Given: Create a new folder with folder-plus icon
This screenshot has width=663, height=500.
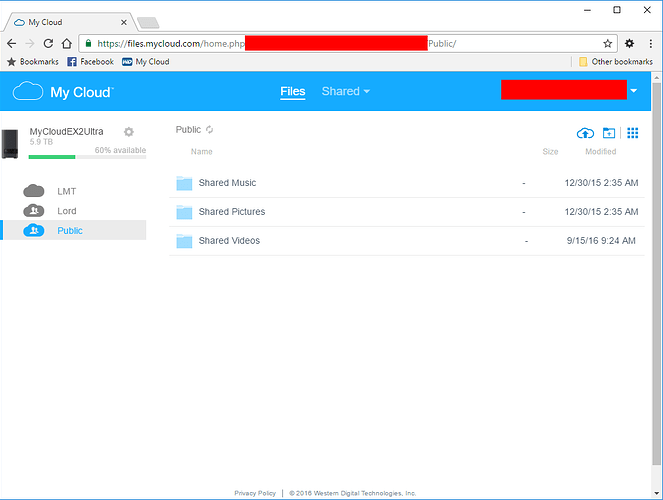Looking at the screenshot, I should coord(609,133).
